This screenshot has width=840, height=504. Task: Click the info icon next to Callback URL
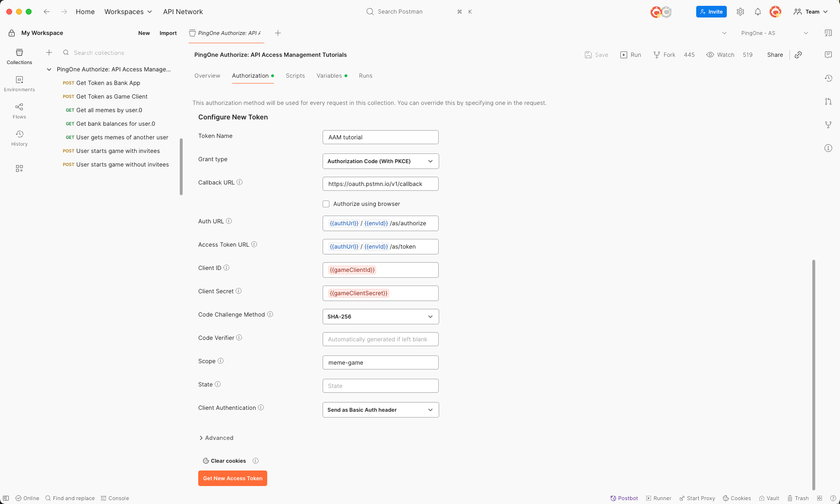coord(240,183)
